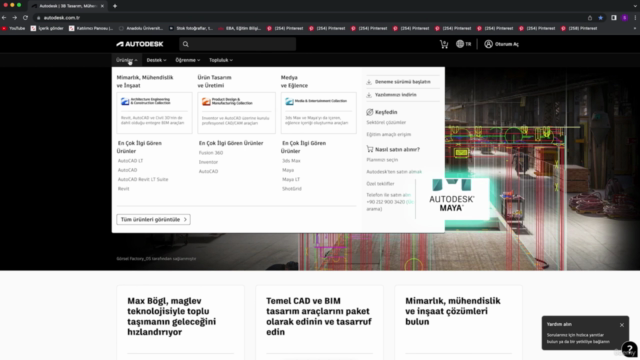The width and height of the screenshot is (640, 360).
Task: Open Maya LT product link
Action: pyautogui.click(x=291, y=179)
